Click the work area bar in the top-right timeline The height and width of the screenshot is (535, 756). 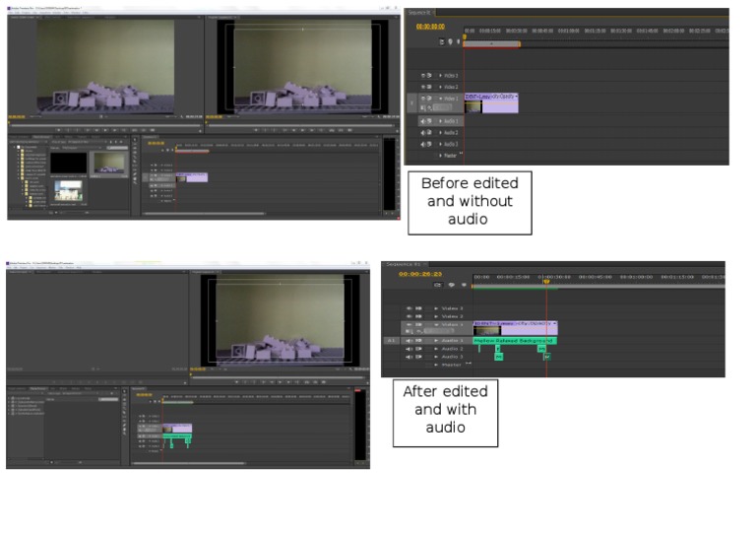(x=491, y=43)
